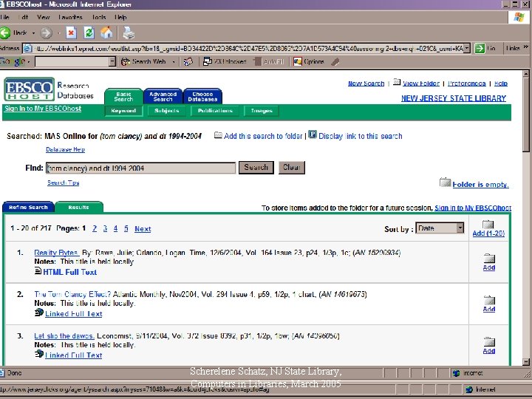The image size is (532, 399).
Task: Open the File menu
Action: (5, 17)
